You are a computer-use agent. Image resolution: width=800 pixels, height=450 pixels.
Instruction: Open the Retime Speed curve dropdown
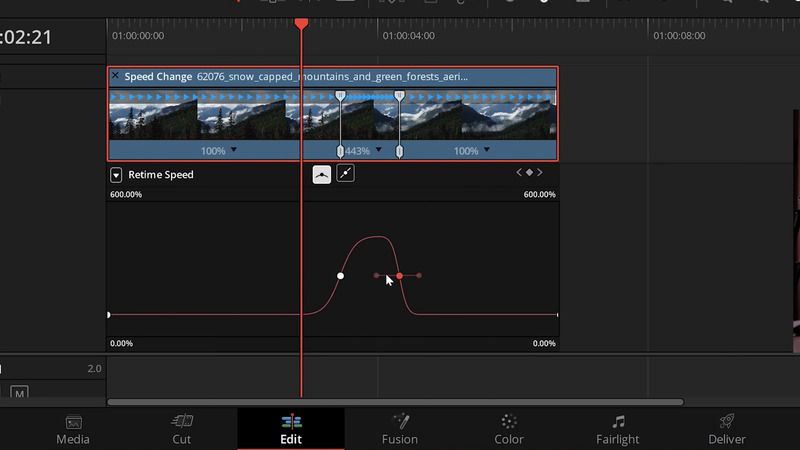[x=116, y=175]
